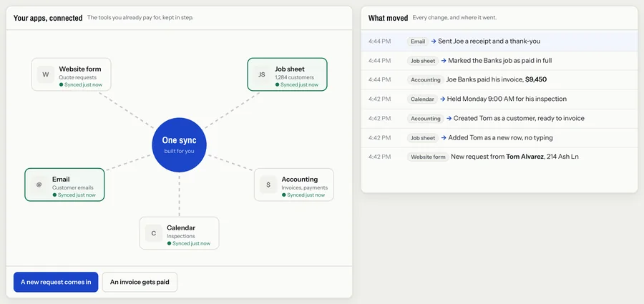644x304 pixels.
Task: Click the @ icon on Email card
Action: coord(39,185)
